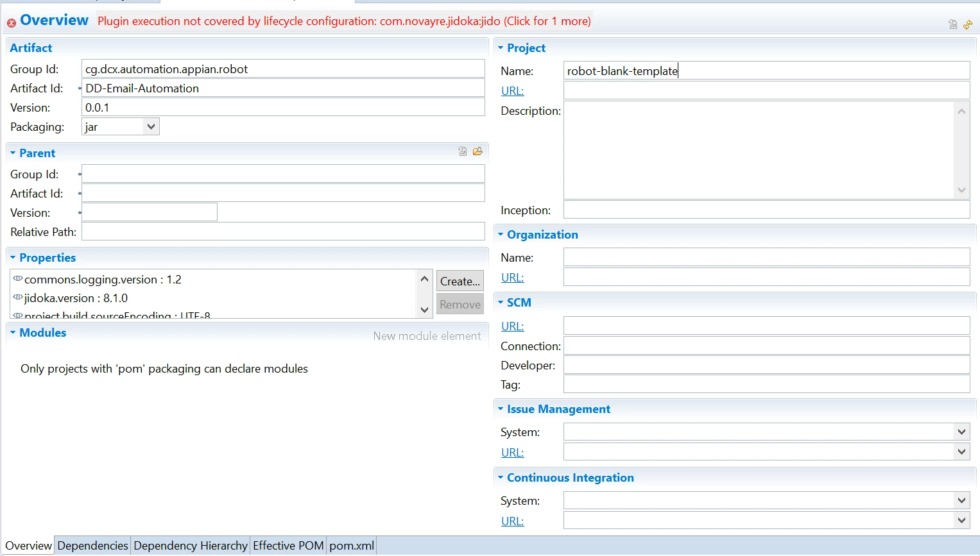Click the commons.logging.version property icon
980x556 pixels.
[x=18, y=279]
